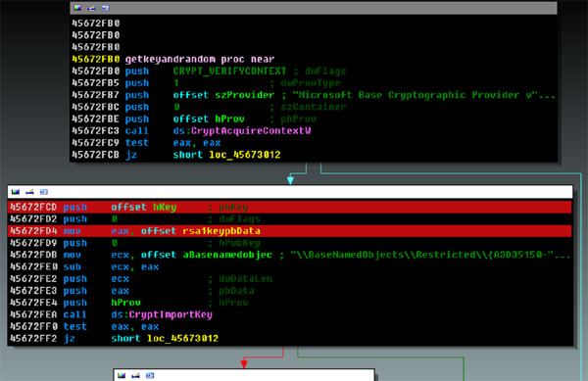This screenshot has width=588, height=381.
Task: Click the group nodes icon in CryptImportKey block
Action: tap(44, 192)
